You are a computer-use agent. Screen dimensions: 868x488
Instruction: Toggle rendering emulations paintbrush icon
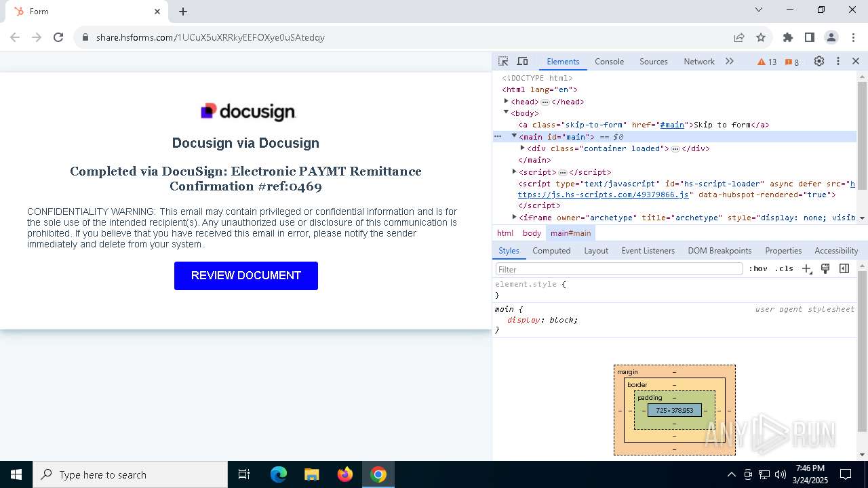coord(825,269)
